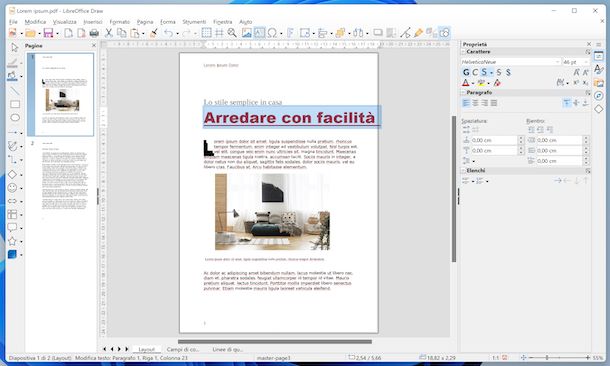
Task: Open the File menu
Action: [x=13, y=22]
